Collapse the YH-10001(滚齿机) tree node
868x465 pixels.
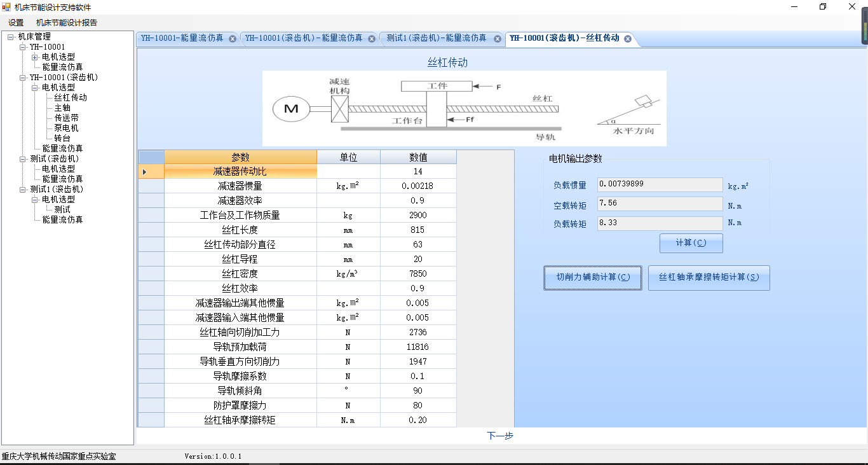(x=23, y=78)
